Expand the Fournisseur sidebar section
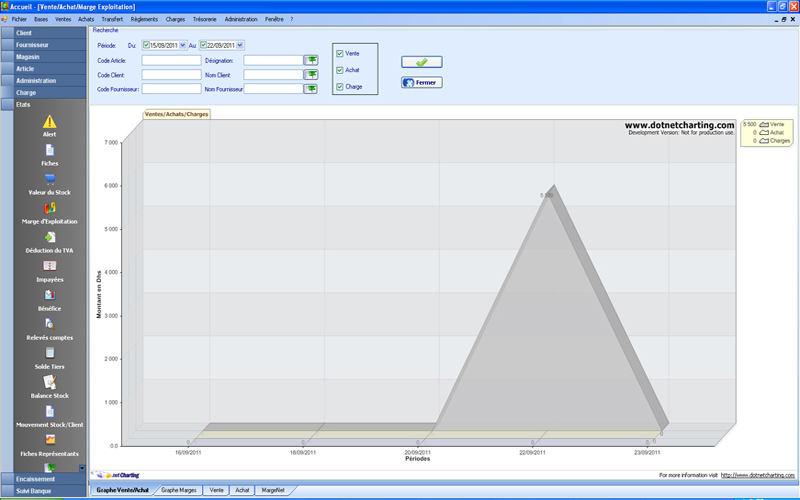The width and height of the screenshot is (800, 500). pos(43,45)
